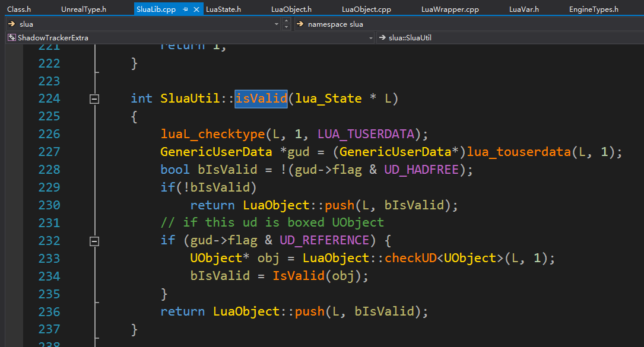Screen dimensions: 644x347
Task: Click the split-window up arrow beside slua
Action: (x=287, y=21)
